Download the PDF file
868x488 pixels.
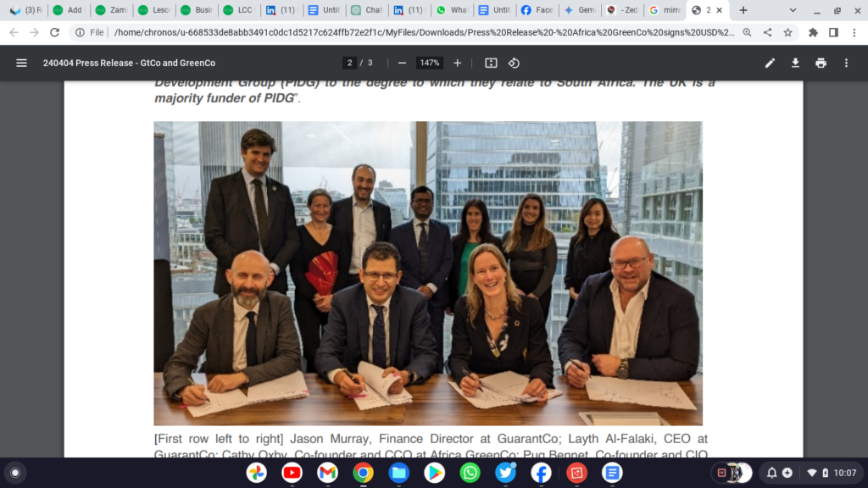click(x=795, y=63)
